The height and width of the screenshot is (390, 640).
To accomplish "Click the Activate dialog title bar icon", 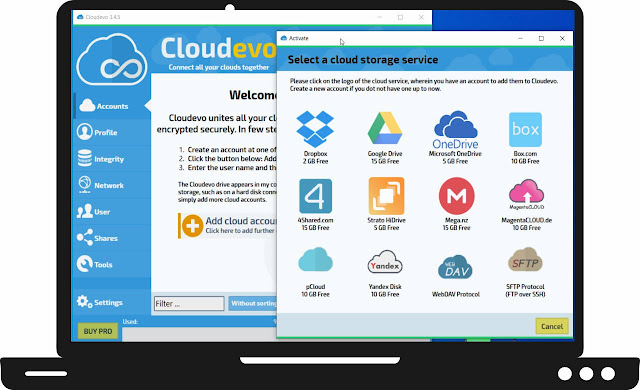I will (x=284, y=38).
